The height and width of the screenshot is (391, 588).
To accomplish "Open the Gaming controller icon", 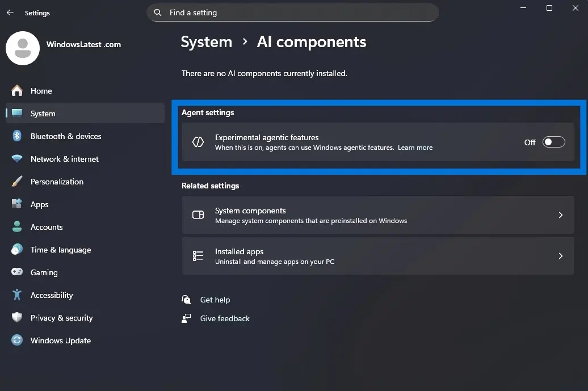I will [x=17, y=272].
